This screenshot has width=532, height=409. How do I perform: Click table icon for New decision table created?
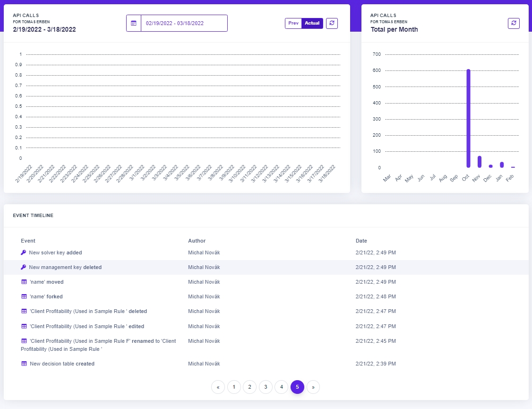pos(24,364)
